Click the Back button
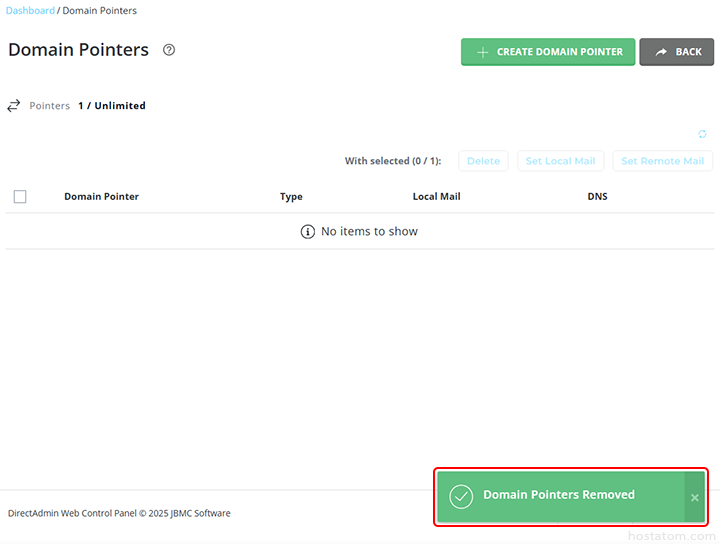Screen dimensions: 720x544 (x=677, y=52)
